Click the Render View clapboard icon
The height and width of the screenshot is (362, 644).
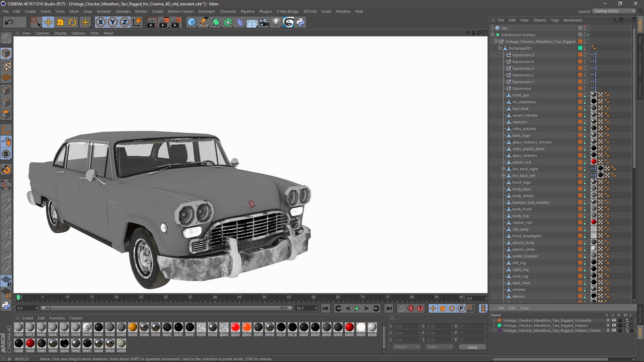click(152, 22)
